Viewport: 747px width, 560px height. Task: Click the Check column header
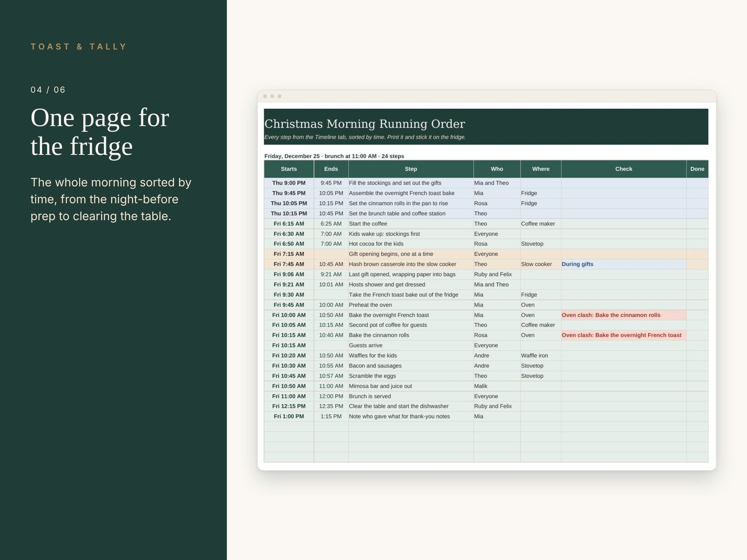(624, 169)
